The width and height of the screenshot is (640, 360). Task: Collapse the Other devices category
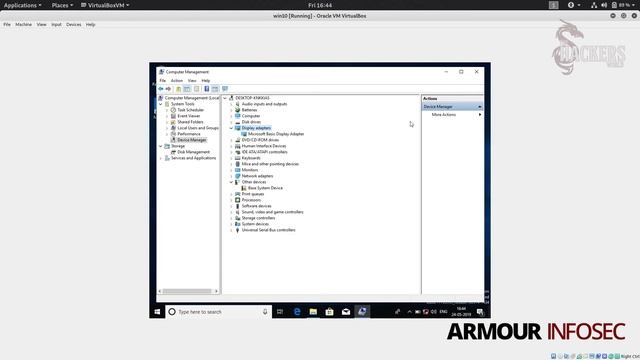231,182
